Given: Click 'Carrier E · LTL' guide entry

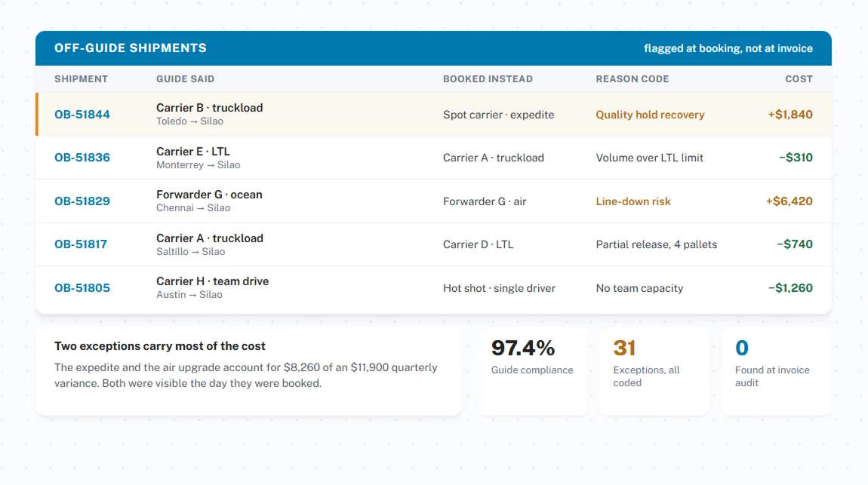Looking at the screenshot, I should (x=192, y=152).
